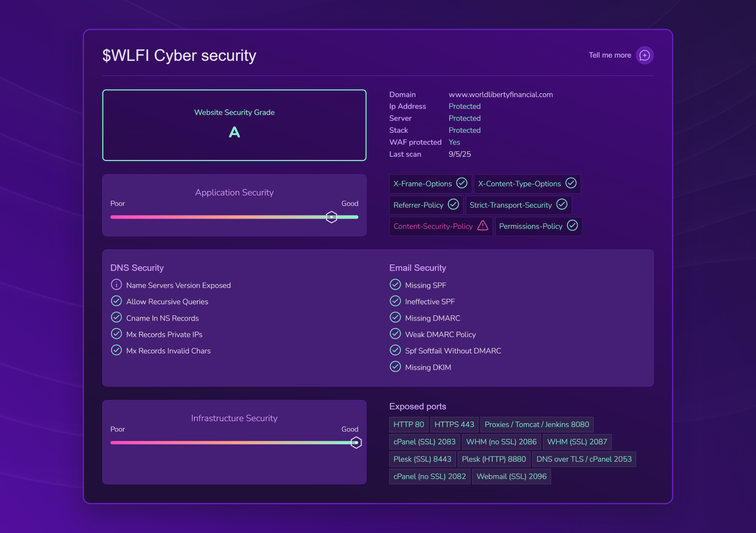Select the HTTPS 443 port tag
The width and height of the screenshot is (756, 533).
point(454,425)
